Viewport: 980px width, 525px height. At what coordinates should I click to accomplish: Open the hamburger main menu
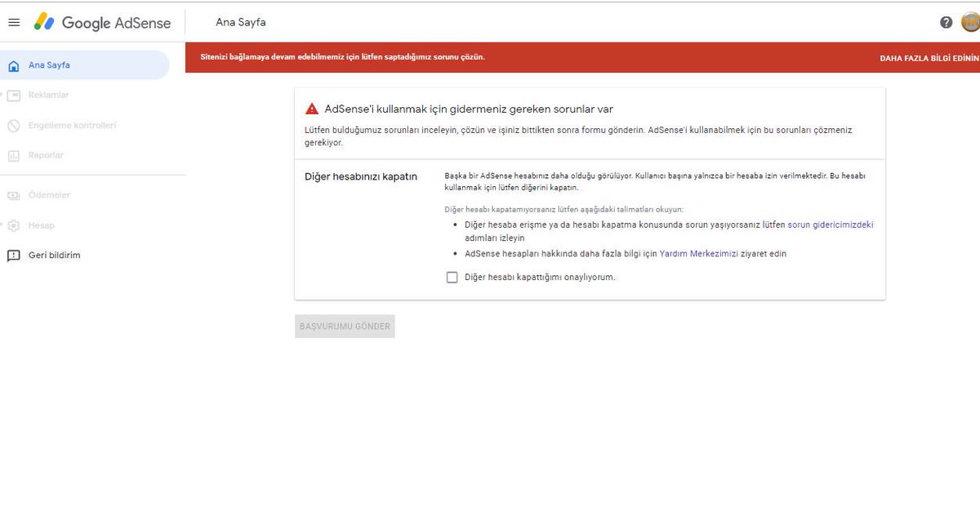13,22
